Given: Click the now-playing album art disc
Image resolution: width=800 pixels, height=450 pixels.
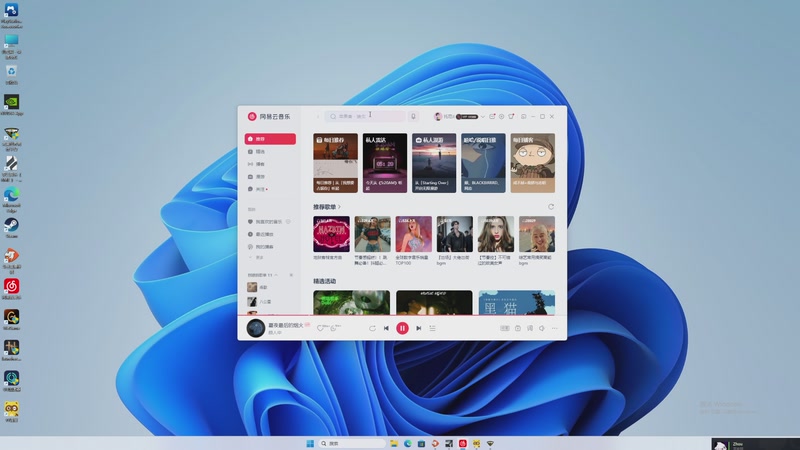Looking at the screenshot, I should click(256, 328).
